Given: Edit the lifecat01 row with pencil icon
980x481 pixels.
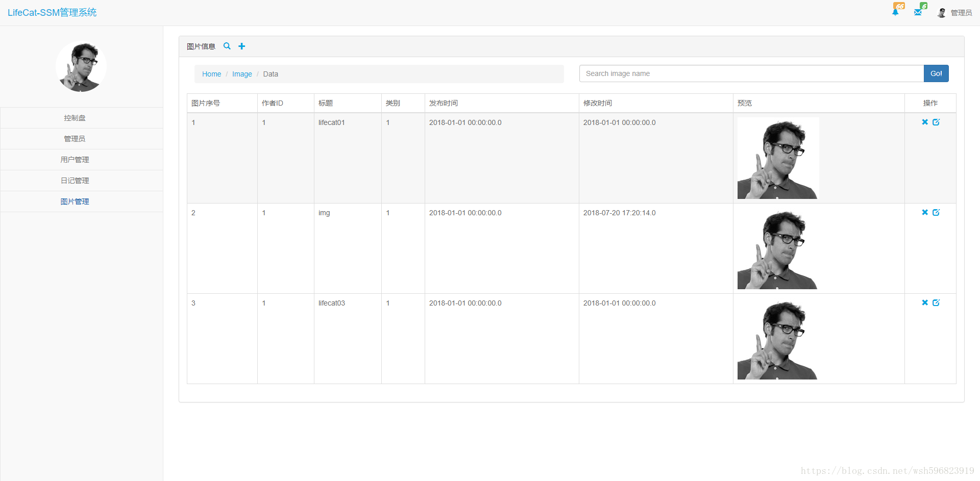Looking at the screenshot, I should point(936,122).
